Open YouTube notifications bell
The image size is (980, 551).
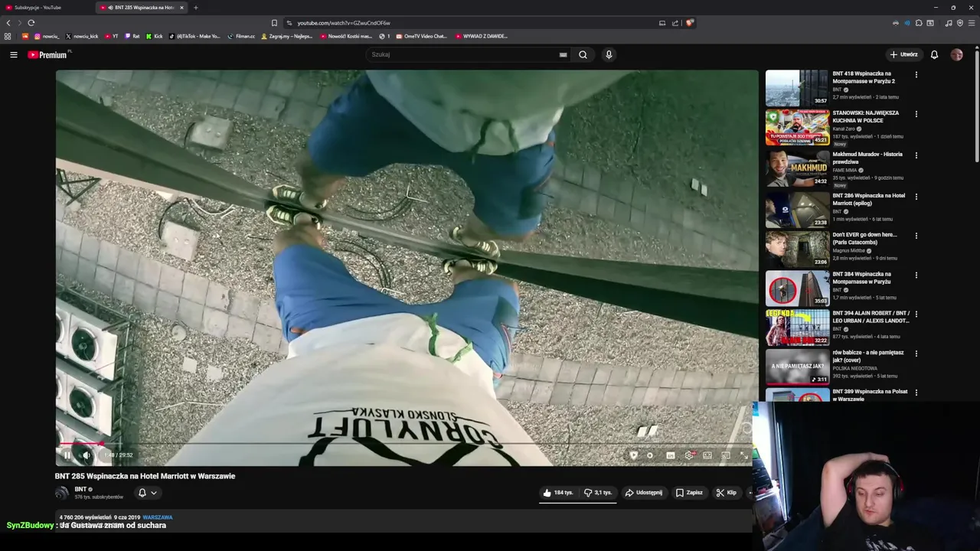934,54
